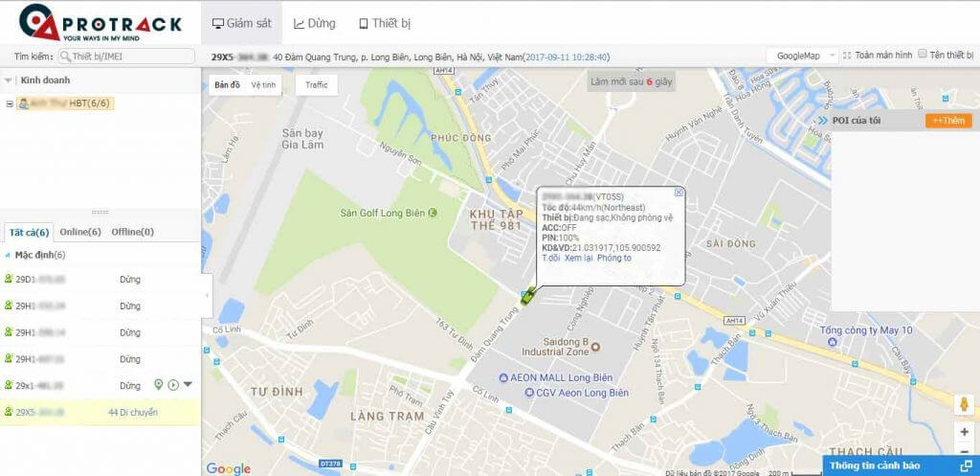This screenshot has width=980, height=476.
Task: Click the green car marker on the map
Action: point(526,296)
